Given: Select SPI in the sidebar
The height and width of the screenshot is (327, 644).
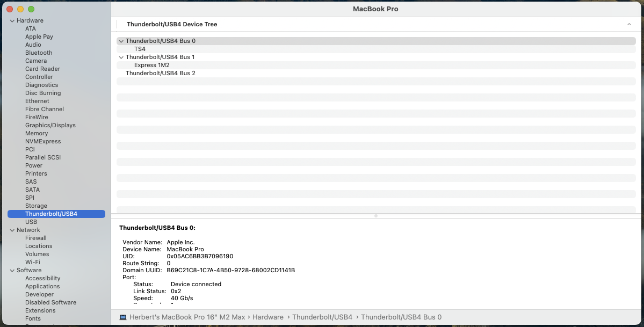Looking at the screenshot, I should coord(30,198).
